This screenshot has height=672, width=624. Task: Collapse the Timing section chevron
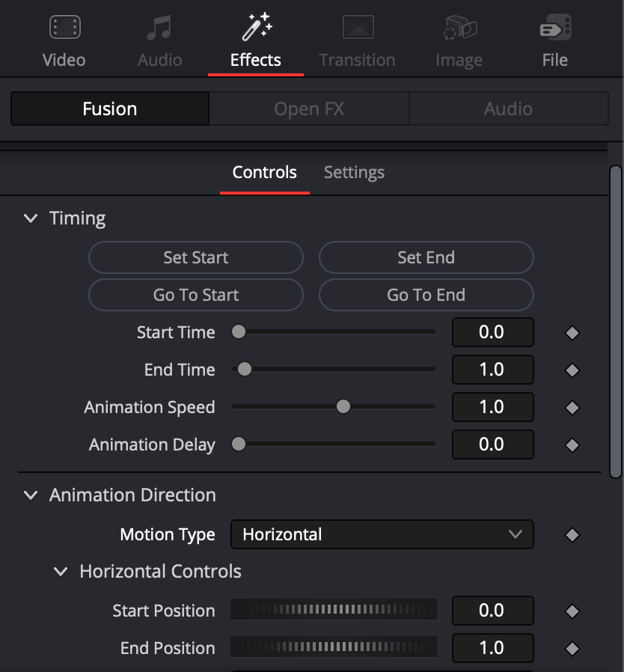tap(31, 219)
